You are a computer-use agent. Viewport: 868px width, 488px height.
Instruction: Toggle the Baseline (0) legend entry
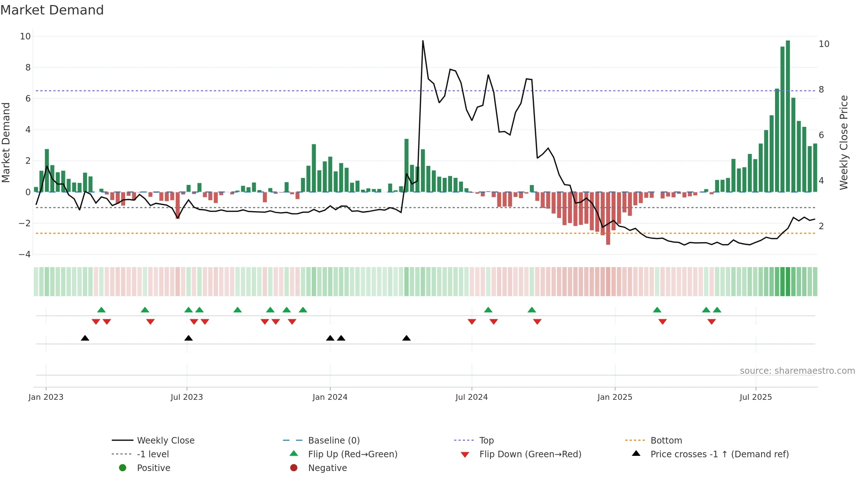point(322,440)
